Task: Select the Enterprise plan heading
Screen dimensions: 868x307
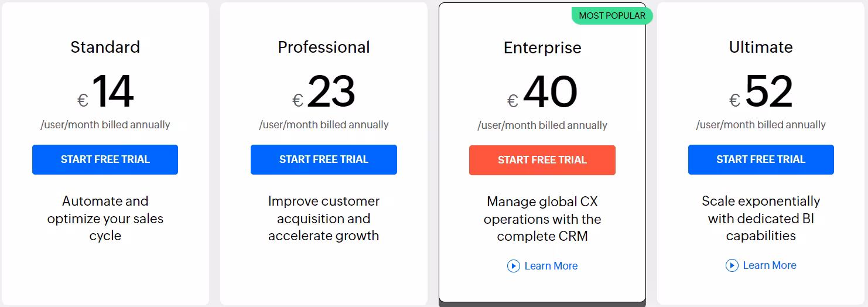Action: coord(542,47)
